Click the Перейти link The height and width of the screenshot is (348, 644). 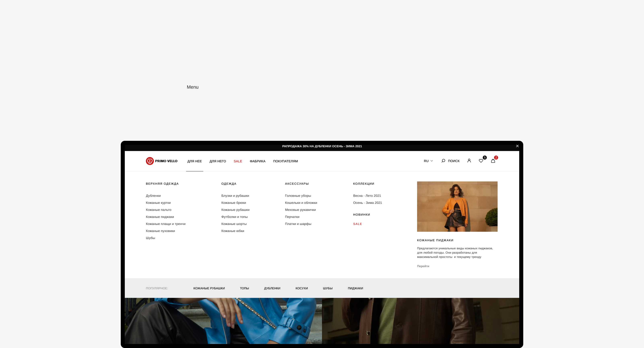[423, 266]
